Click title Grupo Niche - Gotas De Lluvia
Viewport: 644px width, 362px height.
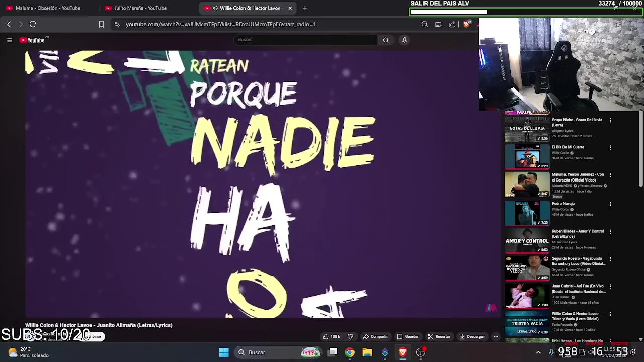click(x=577, y=122)
